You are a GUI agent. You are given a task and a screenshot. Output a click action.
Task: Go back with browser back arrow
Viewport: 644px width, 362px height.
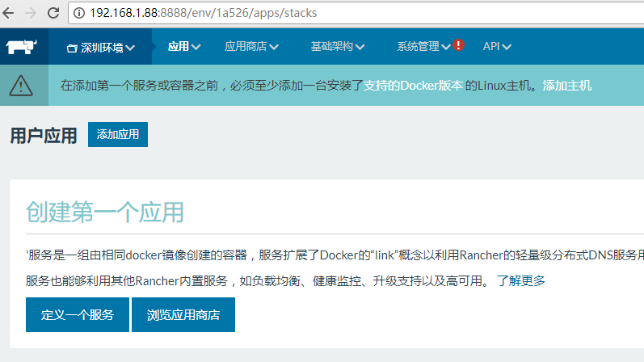click(8, 13)
